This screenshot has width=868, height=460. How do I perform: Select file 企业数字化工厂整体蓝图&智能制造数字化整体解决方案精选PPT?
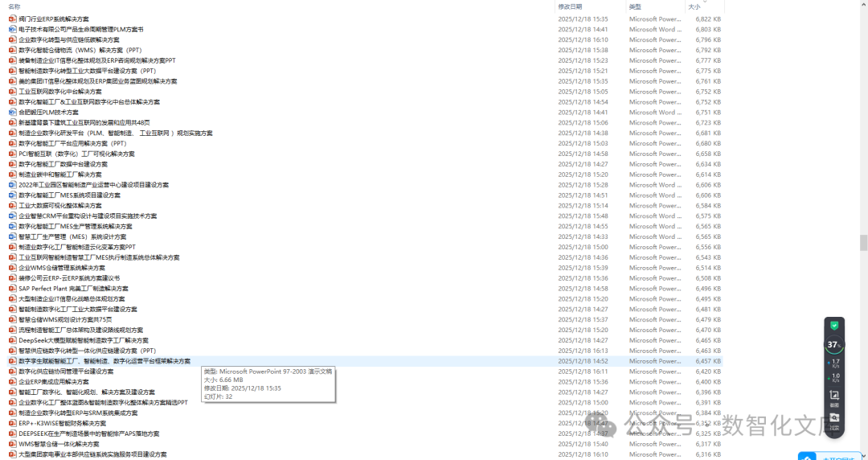click(x=103, y=402)
